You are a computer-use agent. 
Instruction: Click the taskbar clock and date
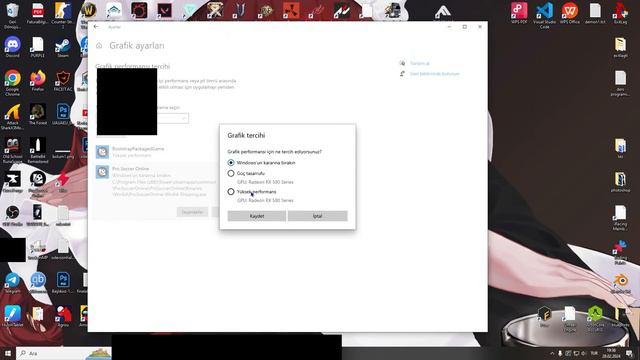(x=611, y=353)
